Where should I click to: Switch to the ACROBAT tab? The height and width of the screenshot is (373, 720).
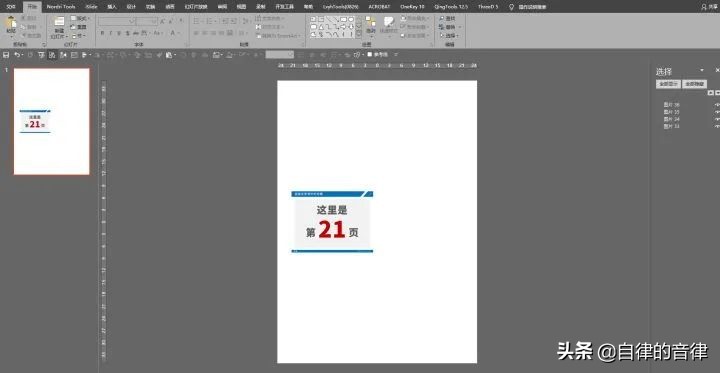click(x=379, y=7)
